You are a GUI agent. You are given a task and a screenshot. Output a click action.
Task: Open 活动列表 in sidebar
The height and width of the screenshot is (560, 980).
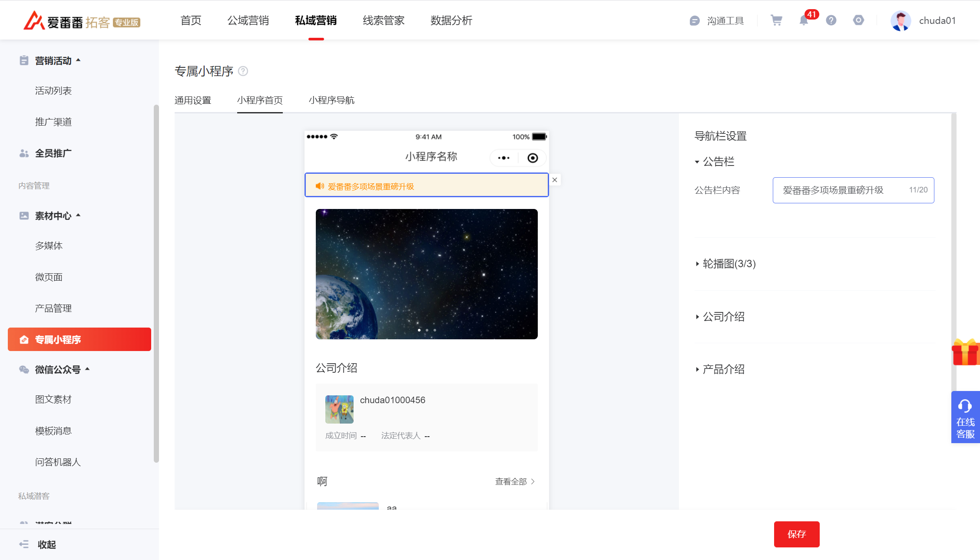pyautogui.click(x=53, y=91)
